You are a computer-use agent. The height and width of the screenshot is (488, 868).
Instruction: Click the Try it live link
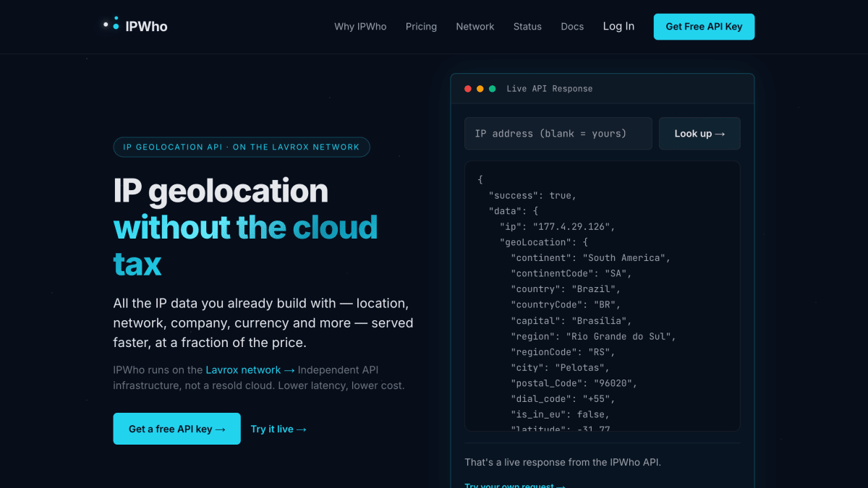pyautogui.click(x=278, y=429)
